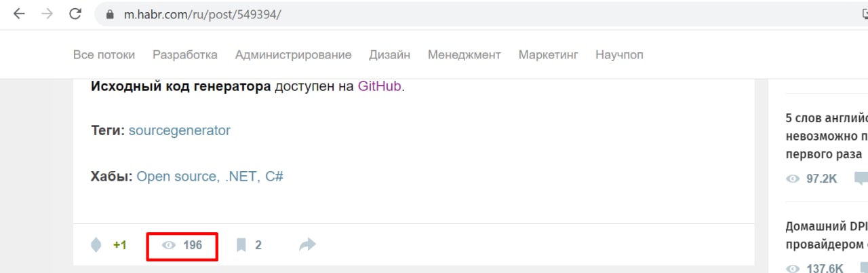Click the browser back arrow
Viewport: 868px width, 273px height.
pos(19,14)
